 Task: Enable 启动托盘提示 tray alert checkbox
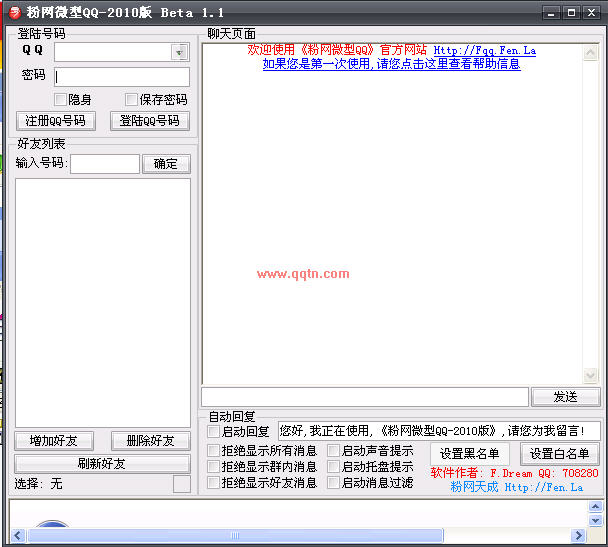point(333,466)
